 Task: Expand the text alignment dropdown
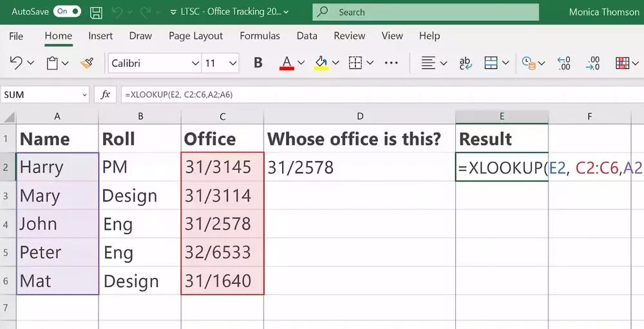444,63
